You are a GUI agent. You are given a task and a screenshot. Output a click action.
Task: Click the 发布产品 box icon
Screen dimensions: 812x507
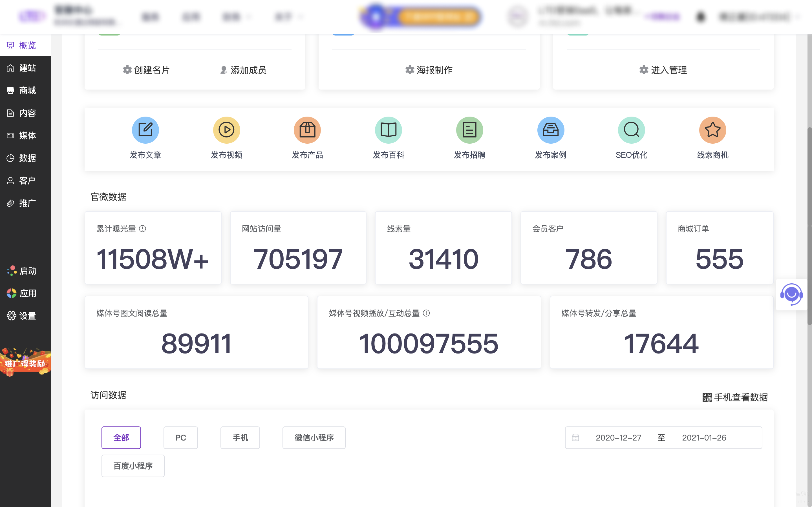point(307,130)
